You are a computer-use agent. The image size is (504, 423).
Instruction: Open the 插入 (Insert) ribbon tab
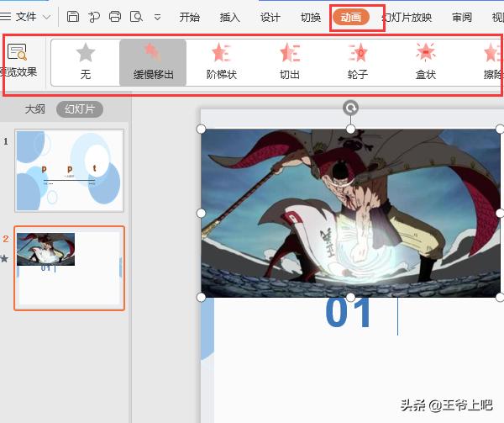point(229,17)
